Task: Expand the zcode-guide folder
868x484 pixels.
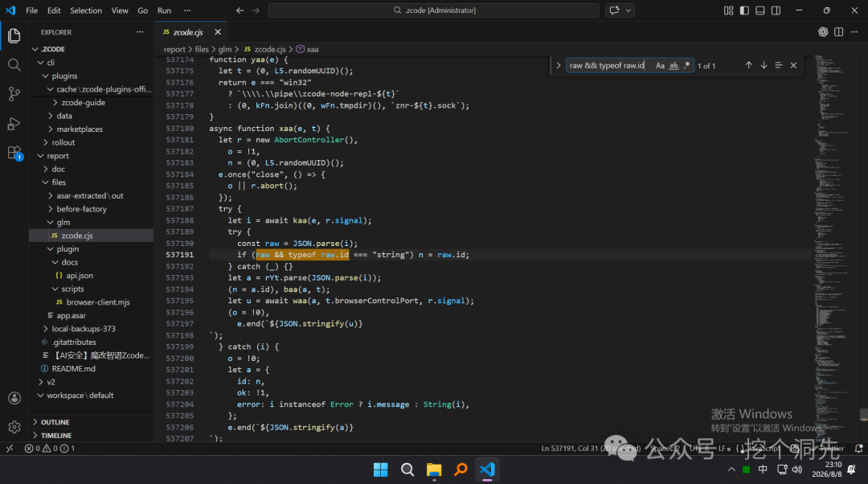Action: [x=92, y=102]
